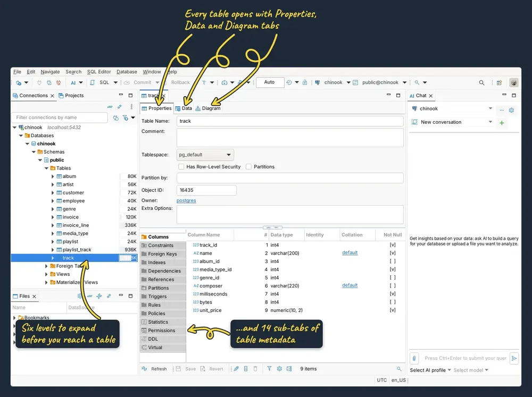Switch to the Diagram tab
This screenshot has width=532, height=397.
[207, 108]
